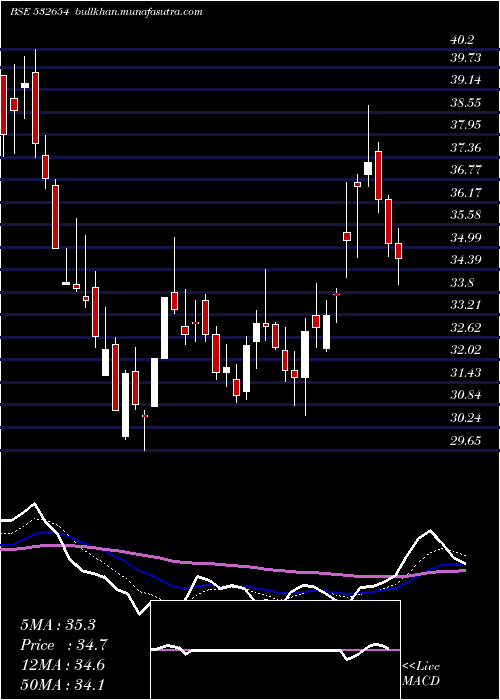Viewport: 500px width, 700px height.
Task: Click the 34.99 price level label
Action: pos(465,238)
